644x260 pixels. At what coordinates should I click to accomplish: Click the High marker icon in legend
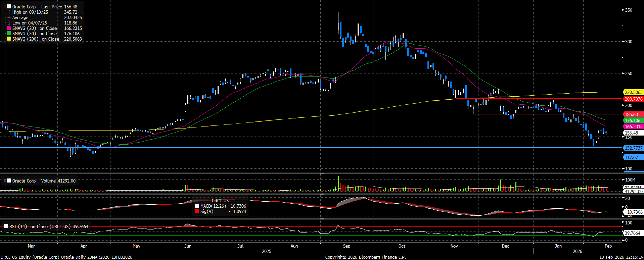[9, 12]
